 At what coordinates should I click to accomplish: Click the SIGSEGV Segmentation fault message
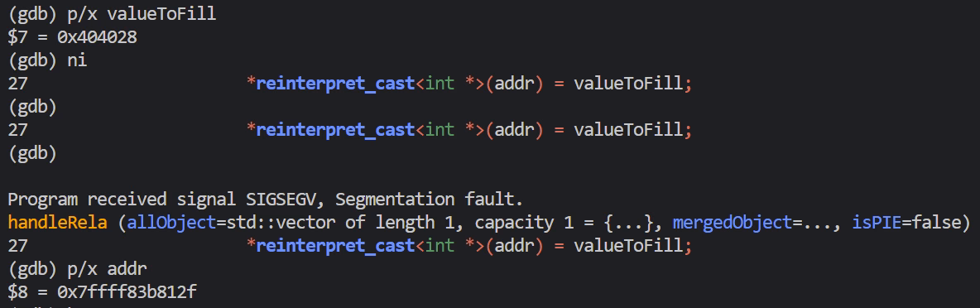264,200
